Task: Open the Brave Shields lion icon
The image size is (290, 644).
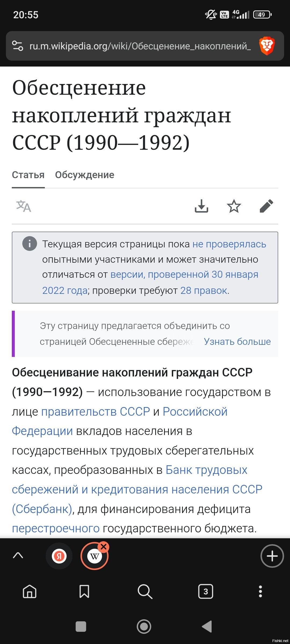Action: click(x=267, y=46)
